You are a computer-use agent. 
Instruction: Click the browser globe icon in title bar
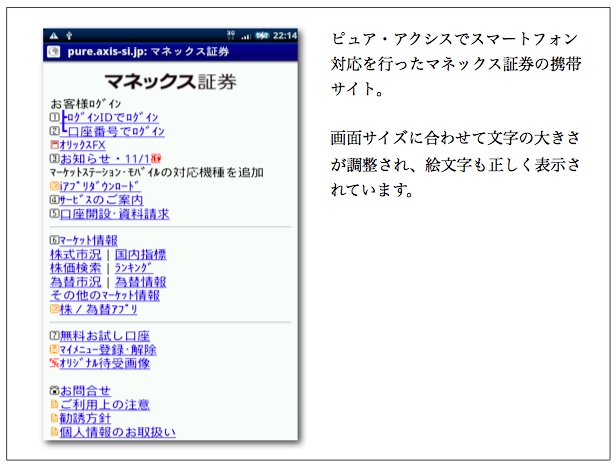tap(53, 52)
